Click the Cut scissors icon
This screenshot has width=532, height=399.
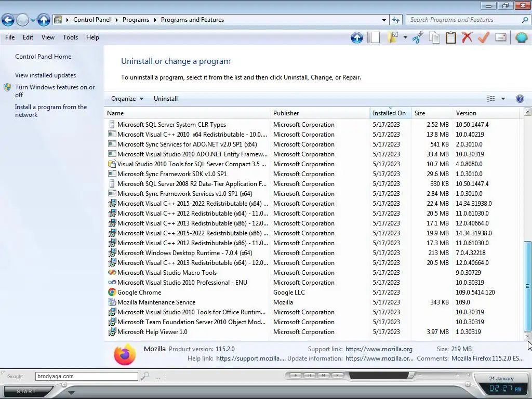418,37
